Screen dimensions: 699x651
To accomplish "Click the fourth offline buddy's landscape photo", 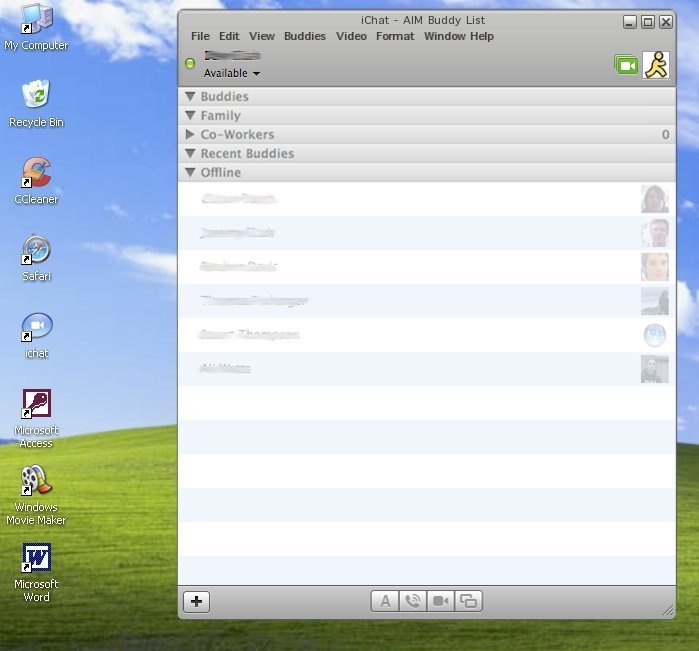I will point(655,301).
